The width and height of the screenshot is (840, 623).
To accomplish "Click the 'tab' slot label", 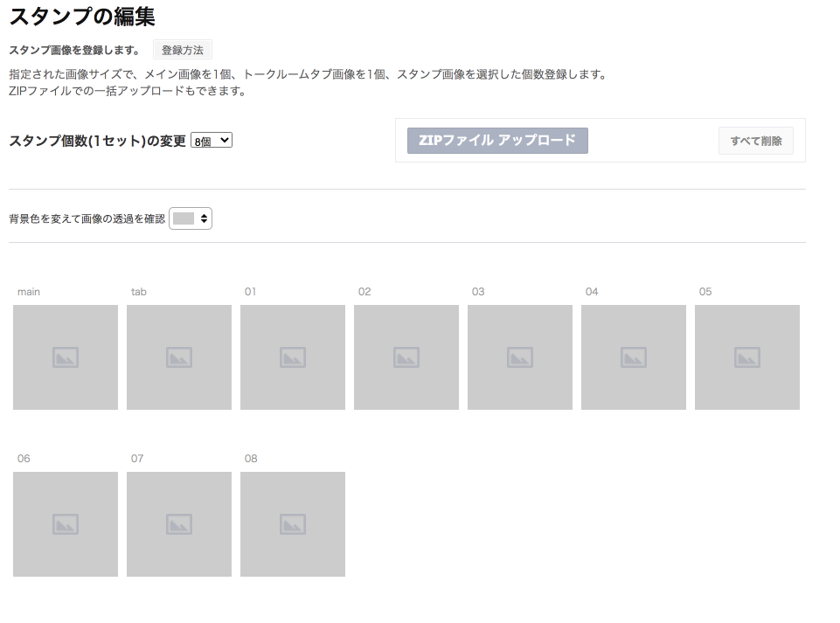I will pyautogui.click(x=138, y=292).
